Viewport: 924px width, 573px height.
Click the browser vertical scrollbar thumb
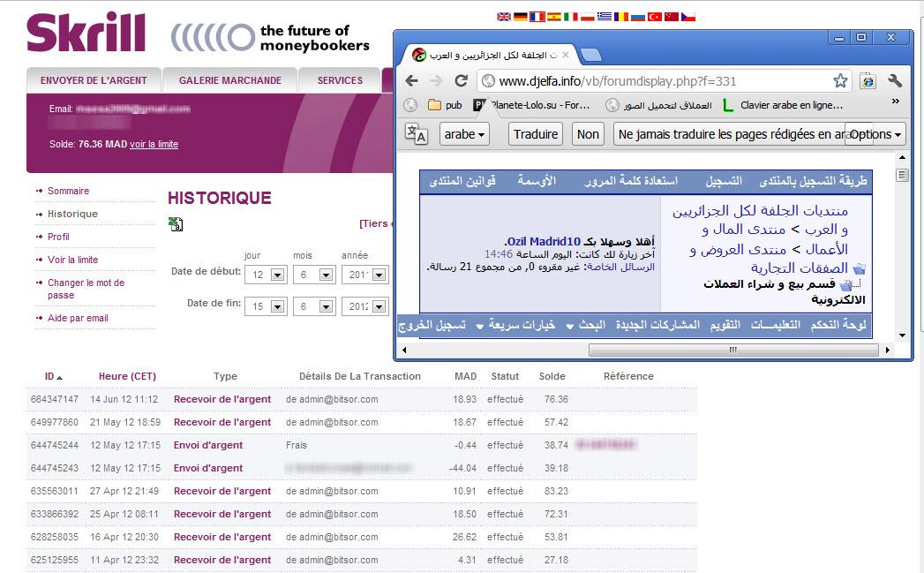[x=902, y=175]
